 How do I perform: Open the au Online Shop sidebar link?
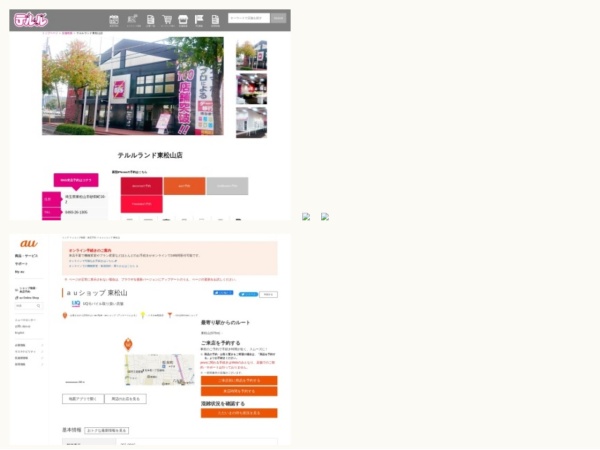tap(27, 298)
